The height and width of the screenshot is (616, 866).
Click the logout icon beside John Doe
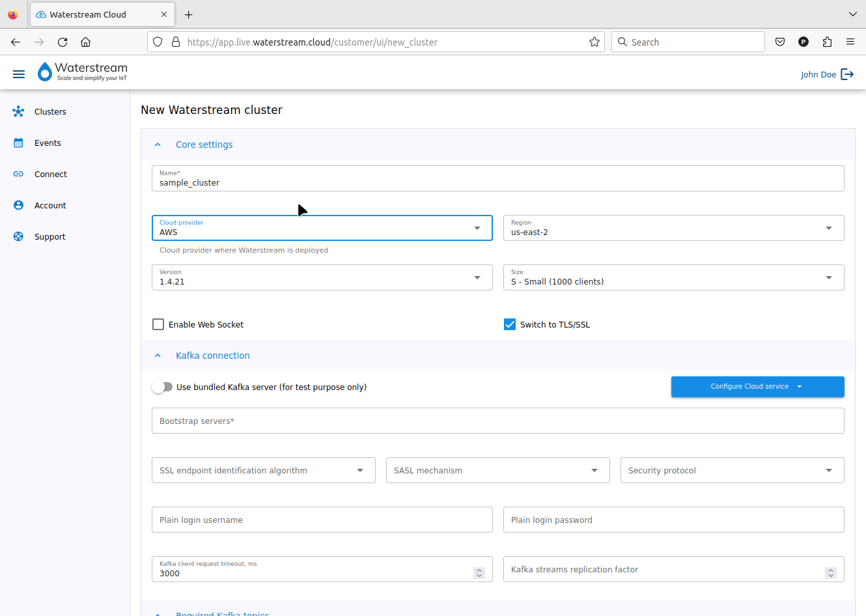[x=847, y=74]
